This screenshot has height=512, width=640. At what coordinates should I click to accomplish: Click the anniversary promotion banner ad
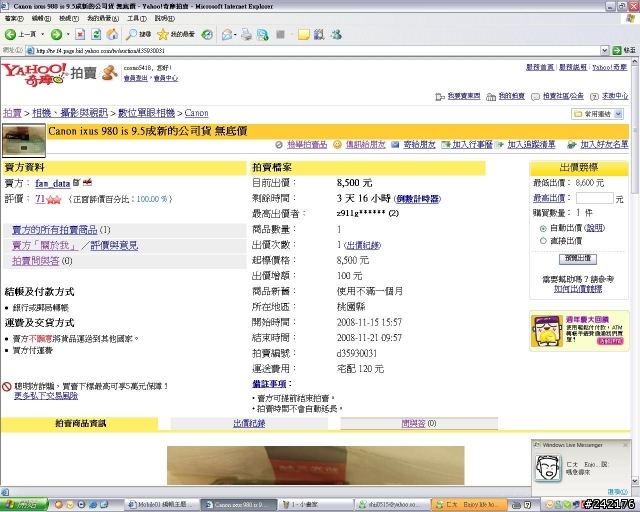(x=579, y=331)
